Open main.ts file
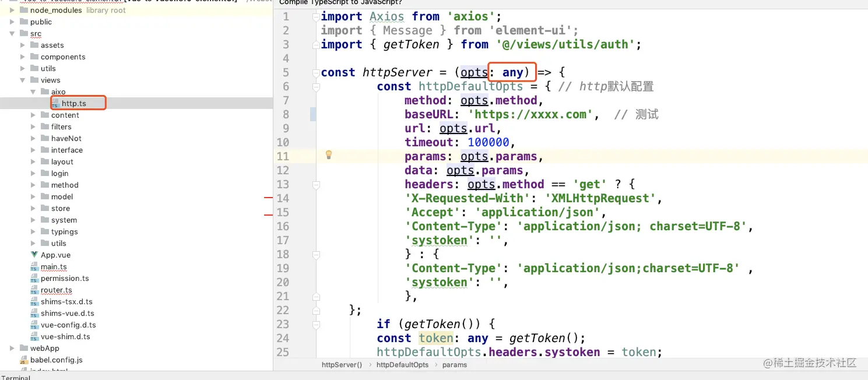Viewport: 868px width, 380px height. tap(54, 266)
